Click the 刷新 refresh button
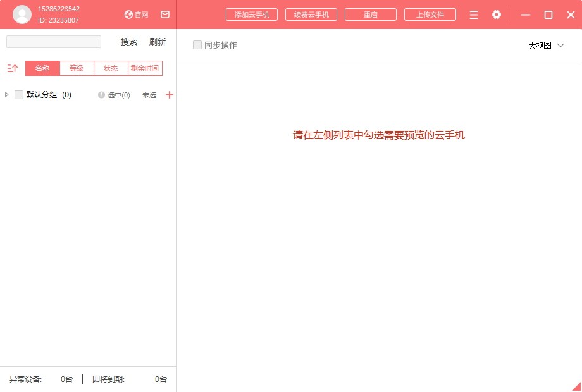582x392 pixels. pos(158,42)
